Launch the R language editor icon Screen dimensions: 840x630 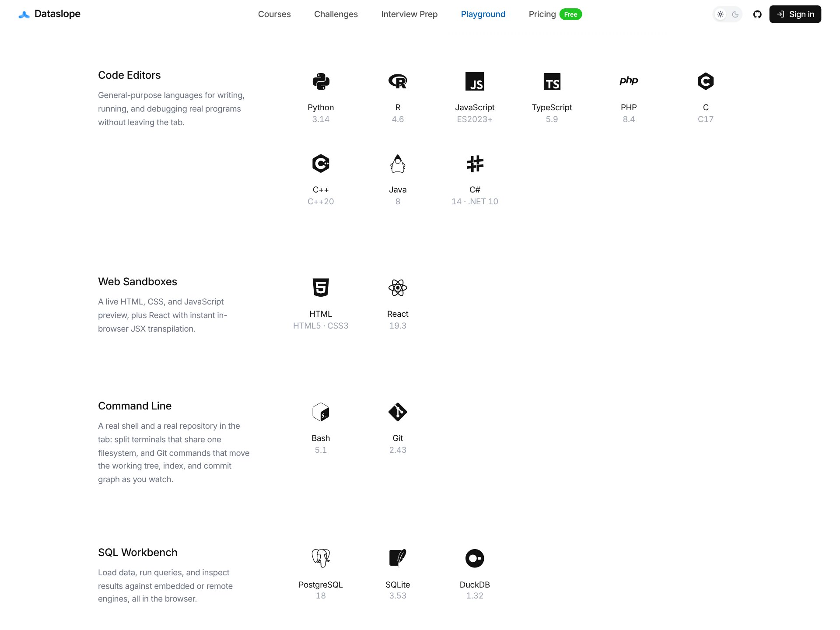(398, 81)
